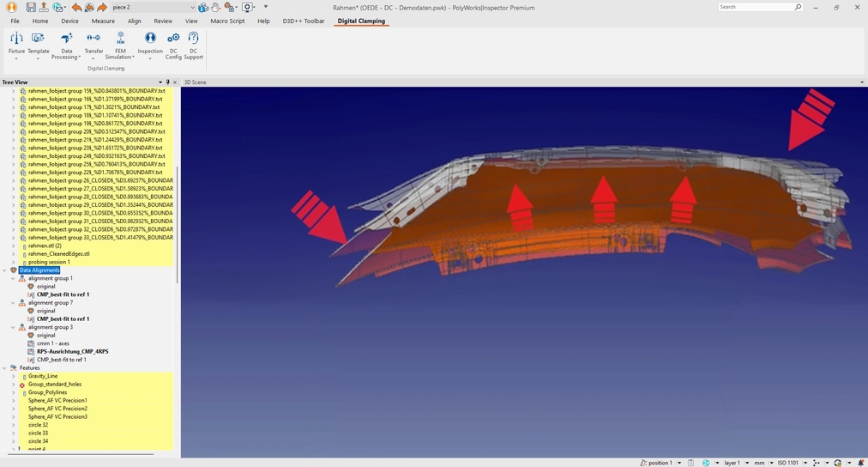Collapse the Data Alignments tree node
The width and height of the screenshot is (868, 467).
click(4, 270)
